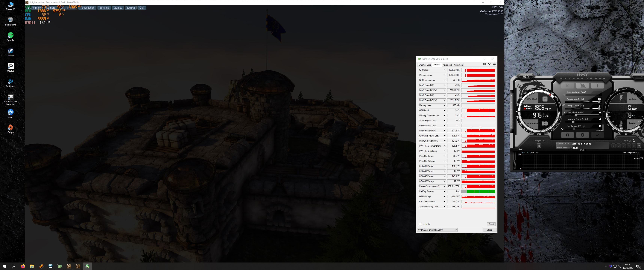The image size is (644, 270).
Task: Open the fan settings small gear icon
Action: click(562, 129)
